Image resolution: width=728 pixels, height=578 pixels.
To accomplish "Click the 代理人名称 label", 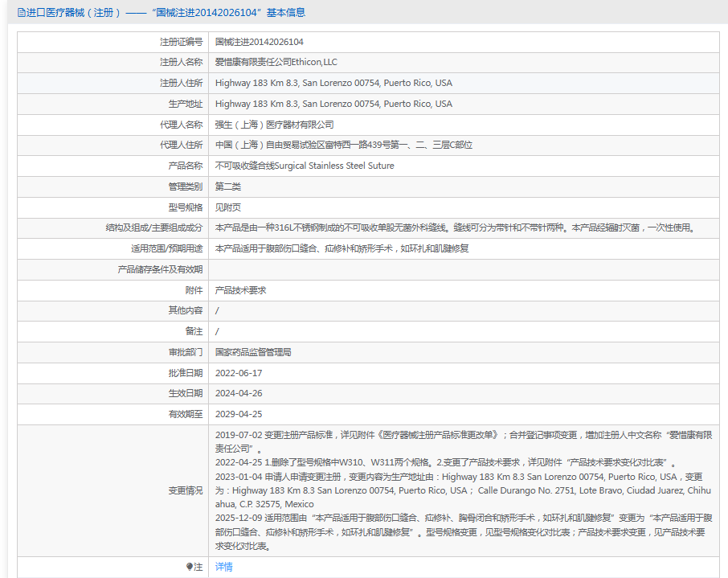I will tap(181, 125).
